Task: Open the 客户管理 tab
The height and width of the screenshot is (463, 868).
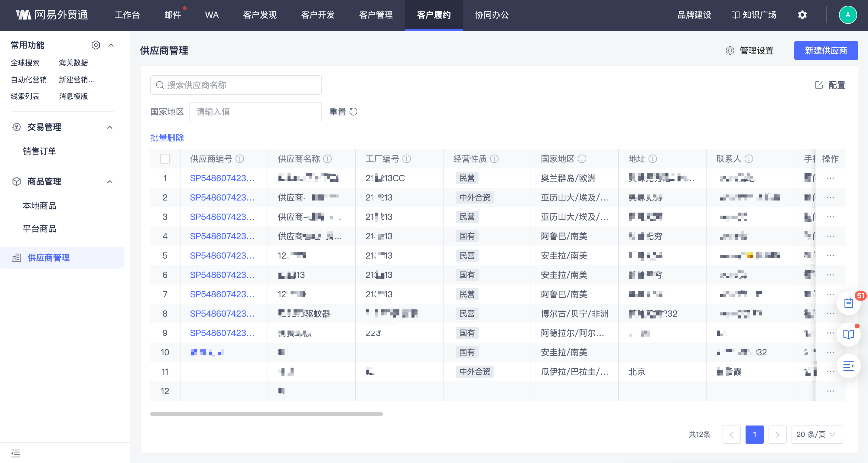Action: coord(376,15)
